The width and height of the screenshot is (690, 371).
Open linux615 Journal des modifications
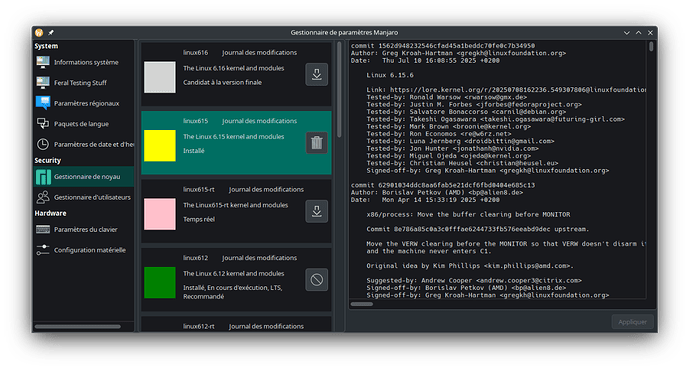259,121
